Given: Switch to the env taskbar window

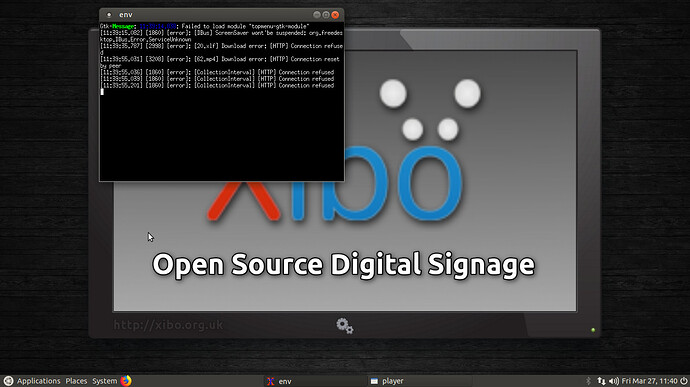Looking at the screenshot, I should click(315, 381).
